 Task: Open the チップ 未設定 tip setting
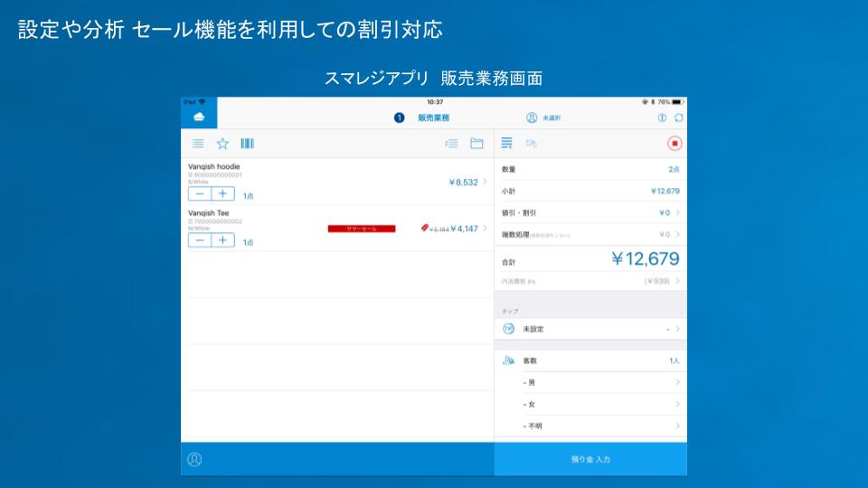point(590,329)
